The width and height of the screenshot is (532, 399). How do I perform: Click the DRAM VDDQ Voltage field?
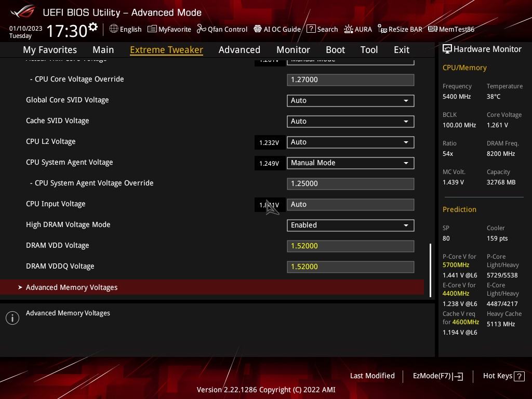[x=351, y=267]
